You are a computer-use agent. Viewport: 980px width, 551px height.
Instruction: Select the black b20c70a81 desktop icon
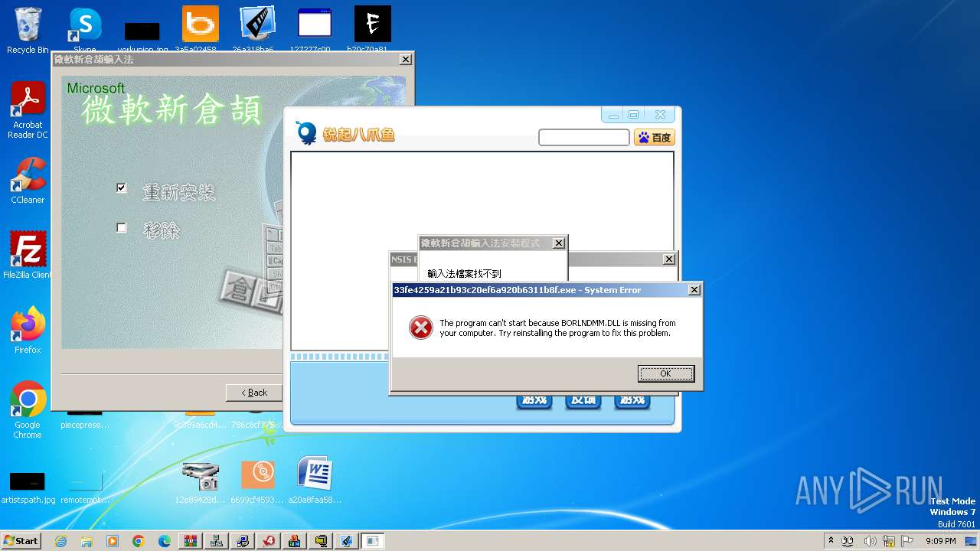point(372,31)
